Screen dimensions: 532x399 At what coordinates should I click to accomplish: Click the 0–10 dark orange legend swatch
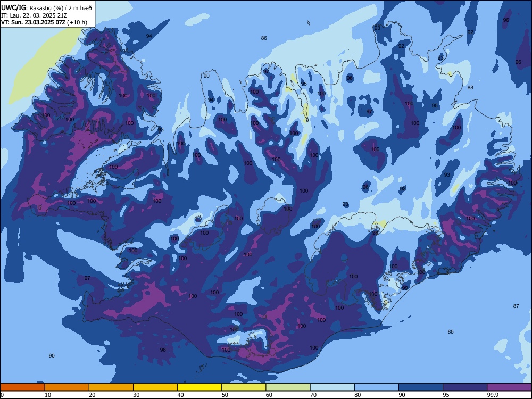point(22,387)
